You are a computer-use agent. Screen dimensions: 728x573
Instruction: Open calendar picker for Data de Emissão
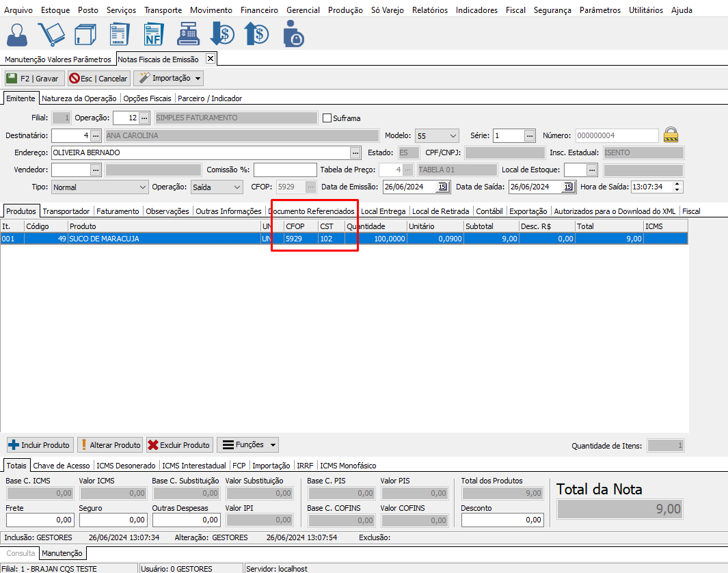coord(442,187)
